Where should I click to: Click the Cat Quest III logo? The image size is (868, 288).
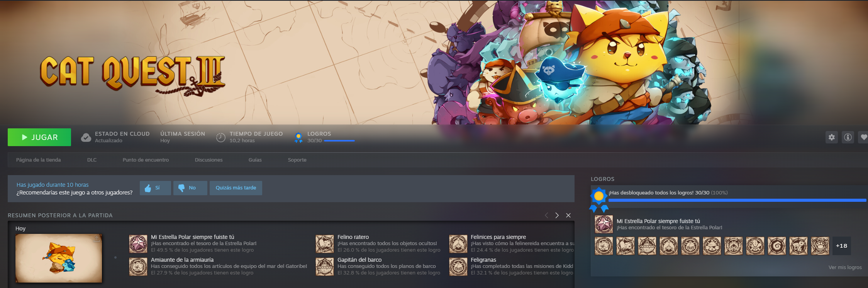pos(133,75)
